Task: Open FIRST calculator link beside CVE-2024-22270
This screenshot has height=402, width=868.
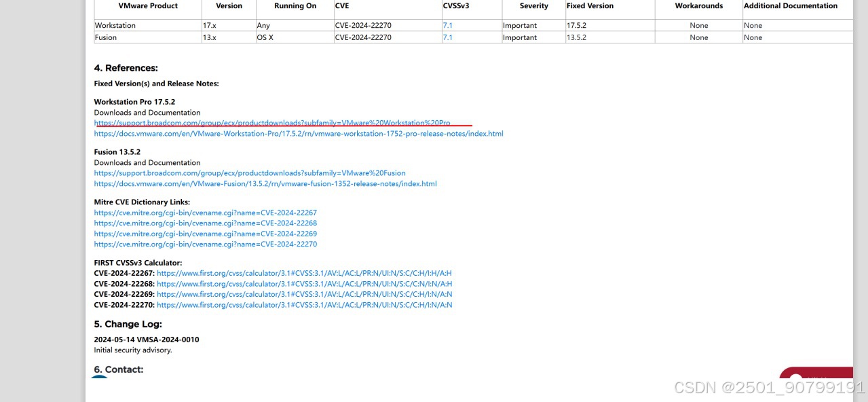Action: [x=304, y=305]
